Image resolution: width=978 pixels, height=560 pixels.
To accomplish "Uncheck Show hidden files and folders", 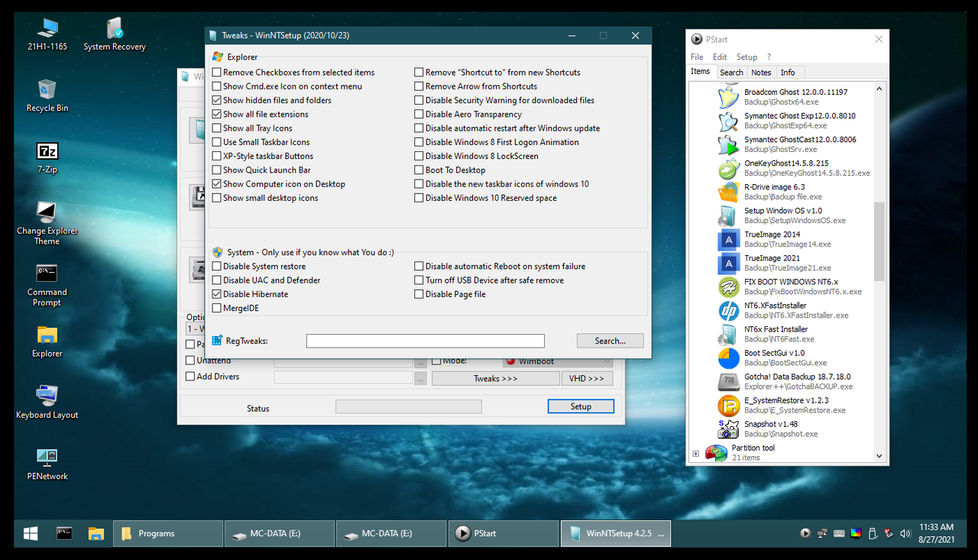I will click(217, 100).
